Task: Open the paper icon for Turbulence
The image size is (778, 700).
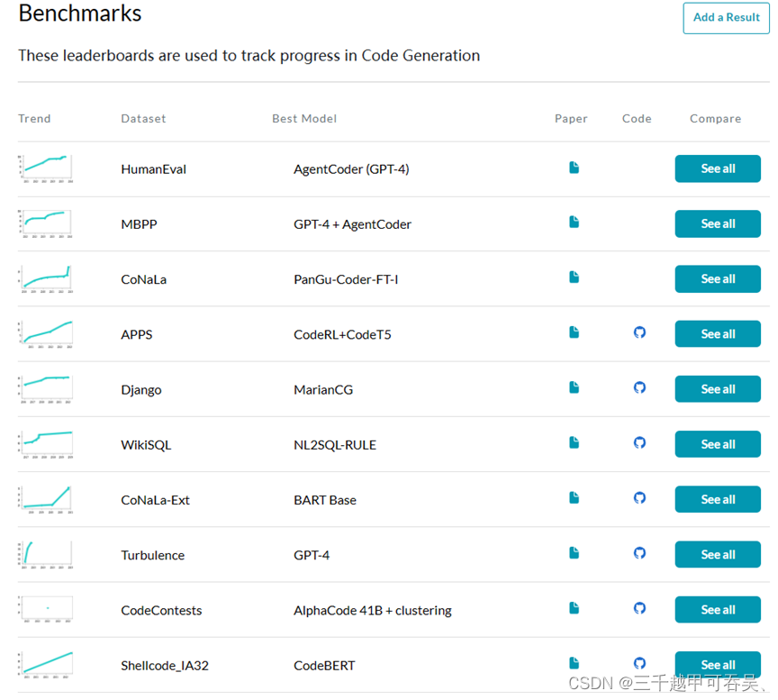Action: coord(574,552)
